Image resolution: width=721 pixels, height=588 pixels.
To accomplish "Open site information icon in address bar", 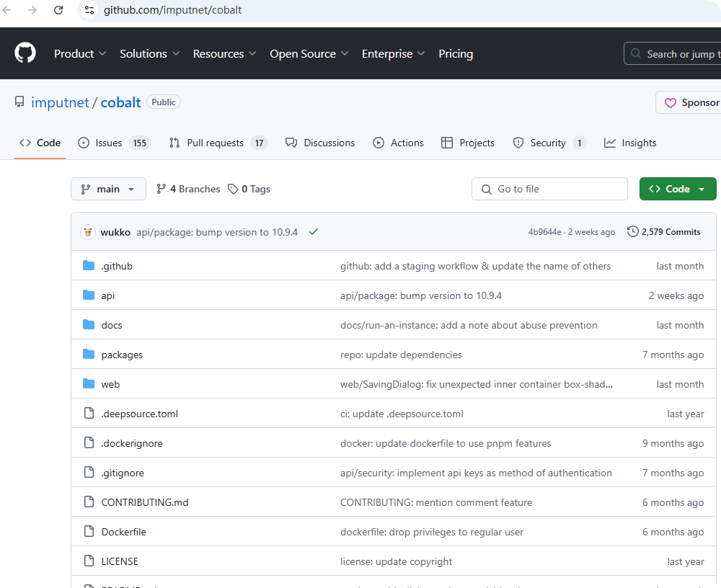I will tap(89, 10).
